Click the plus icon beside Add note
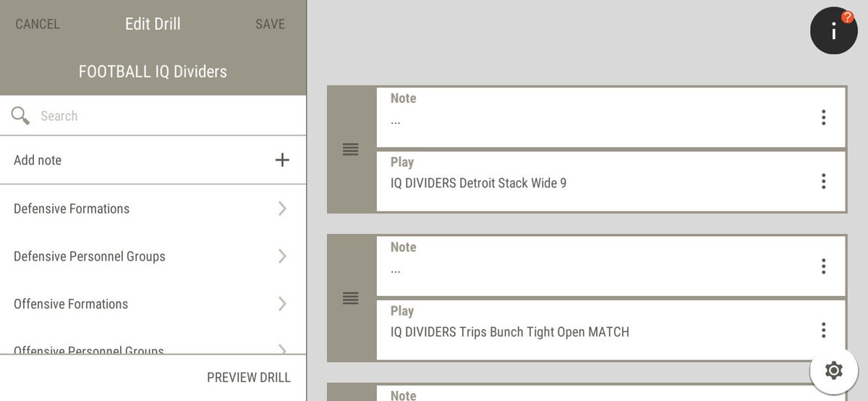 tap(282, 160)
